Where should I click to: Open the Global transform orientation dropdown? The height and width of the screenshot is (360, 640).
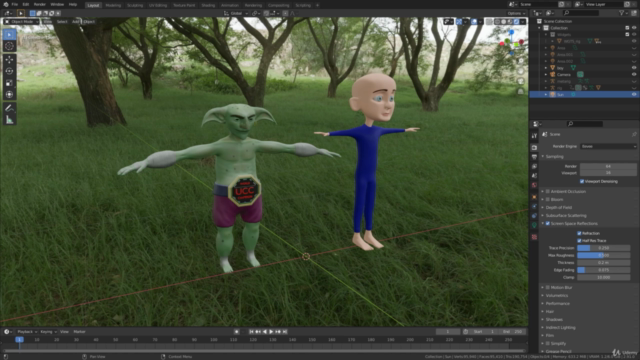coord(236,13)
